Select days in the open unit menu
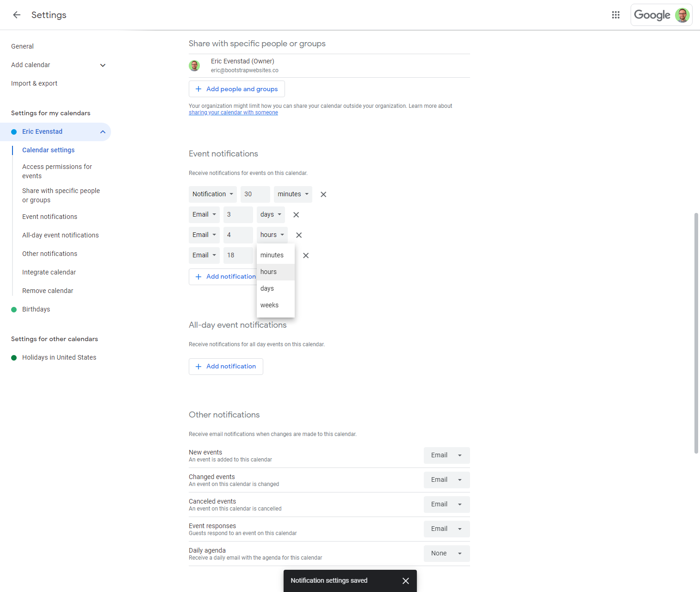This screenshot has height=592, width=700. pos(276,289)
